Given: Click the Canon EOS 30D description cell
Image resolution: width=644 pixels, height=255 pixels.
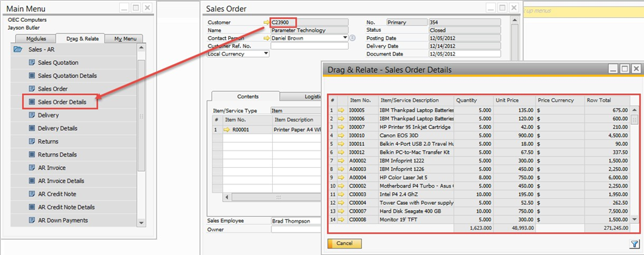Looking at the screenshot, I should [416, 135].
